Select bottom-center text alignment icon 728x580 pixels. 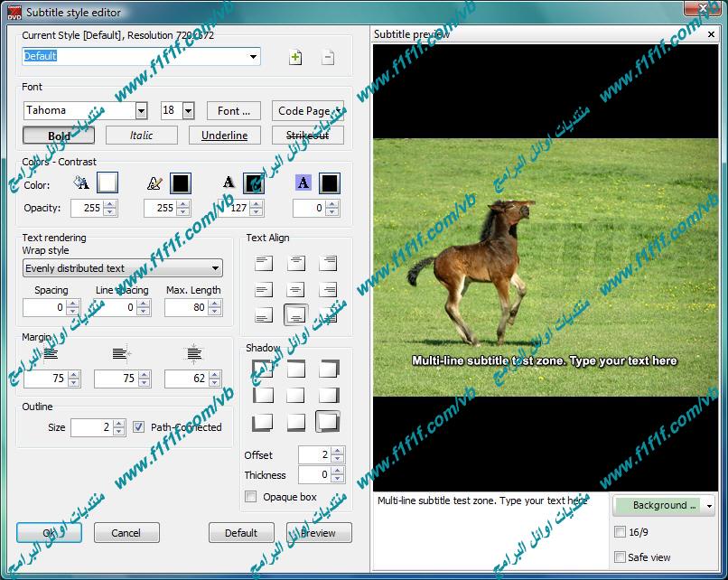point(295,315)
